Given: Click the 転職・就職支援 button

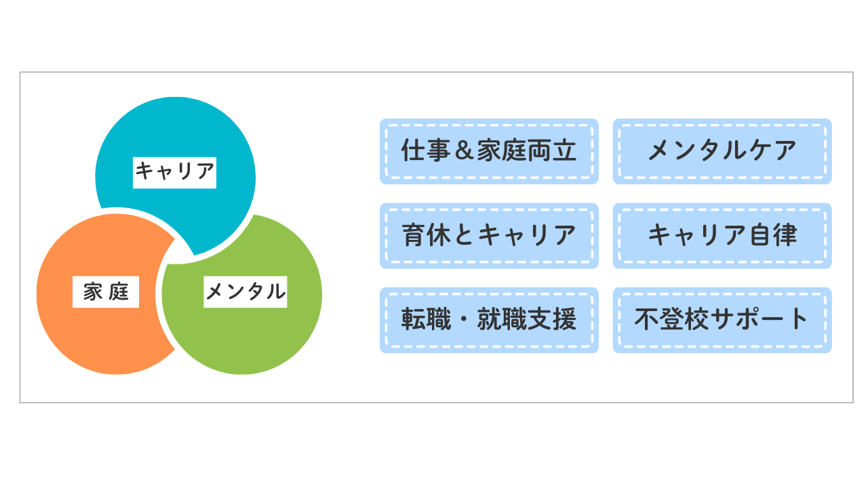Looking at the screenshot, I should click(489, 320).
